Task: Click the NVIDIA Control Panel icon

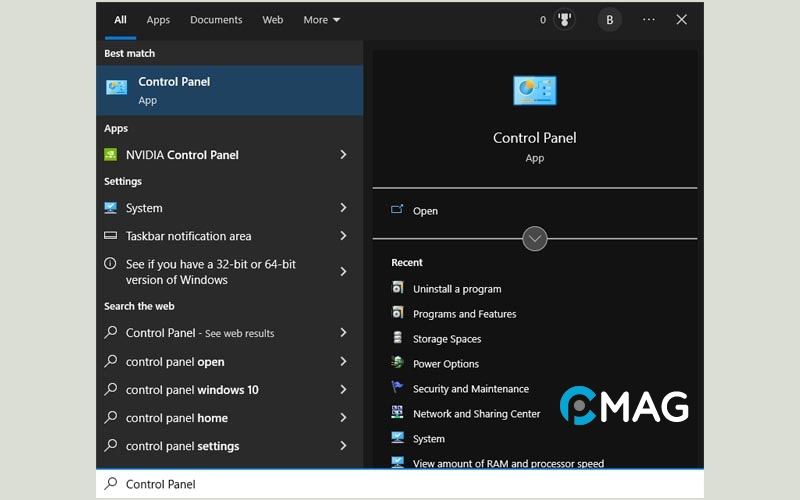Action: pyautogui.click(x=111, y=155)
